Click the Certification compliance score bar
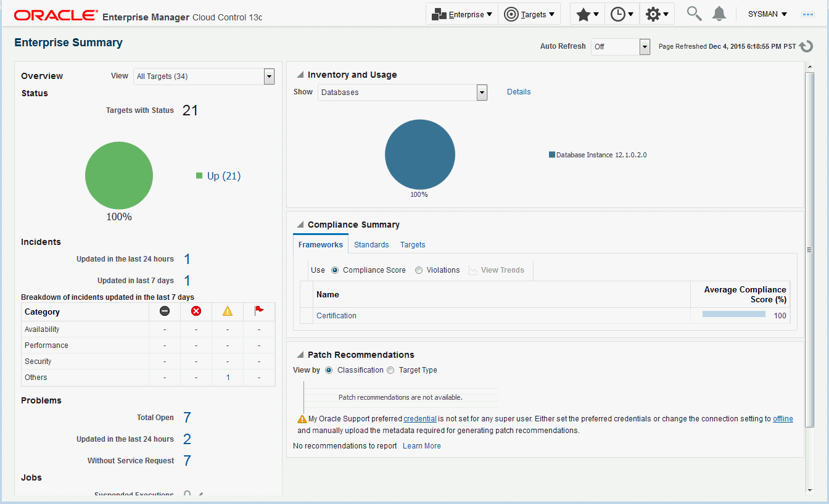Screen dimensions: 829x504 (x=734, y=314)
